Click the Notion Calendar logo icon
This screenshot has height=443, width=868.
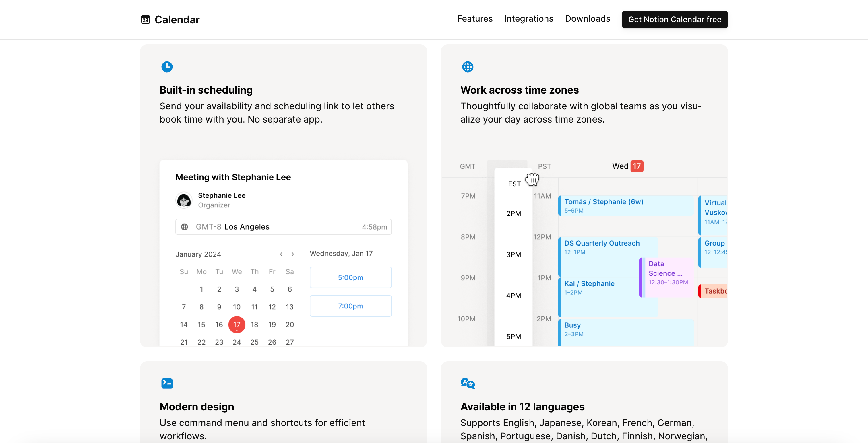(x=145, y=20)
